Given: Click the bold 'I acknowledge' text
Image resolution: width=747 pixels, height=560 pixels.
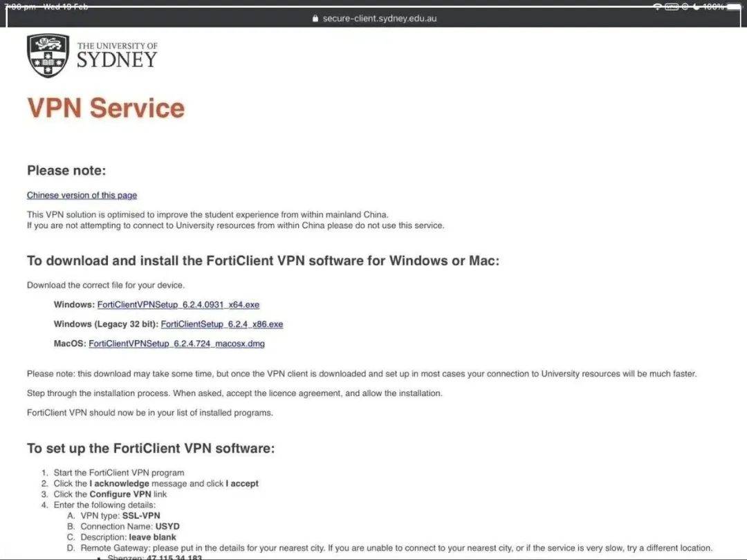Looking at the screenshot, I should coord(119,483).
